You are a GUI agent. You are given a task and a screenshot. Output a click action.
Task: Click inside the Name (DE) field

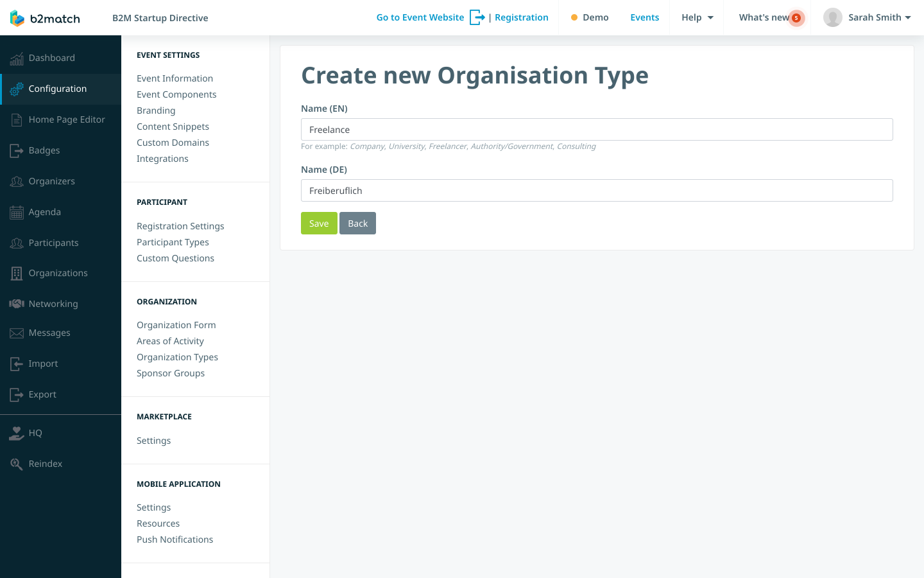click(597, 190)
